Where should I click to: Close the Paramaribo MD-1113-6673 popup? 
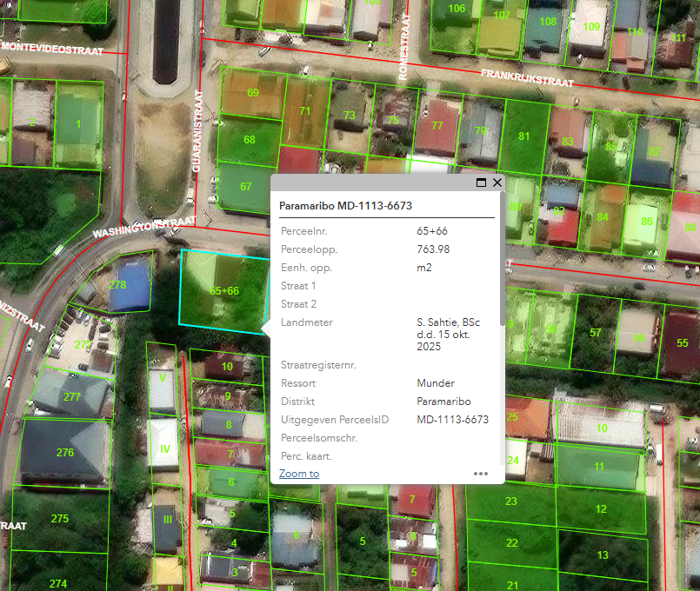coord(497,183)
